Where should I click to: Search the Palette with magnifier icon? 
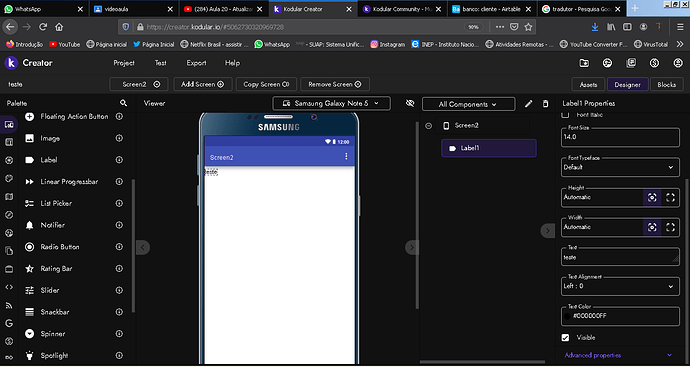pyautogui.click(x=124, y=103)
